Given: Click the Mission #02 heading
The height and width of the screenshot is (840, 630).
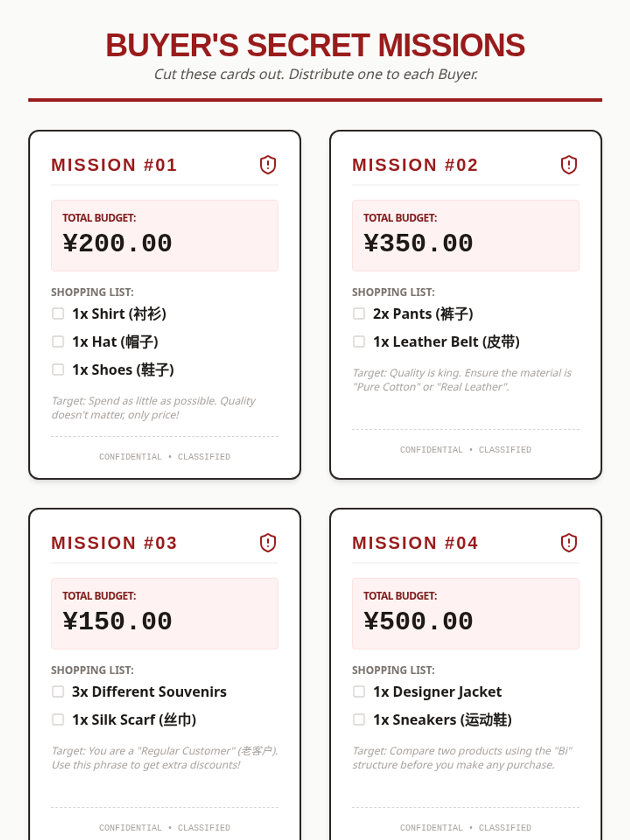Looking at the screenshot, I should coord(415,165).
